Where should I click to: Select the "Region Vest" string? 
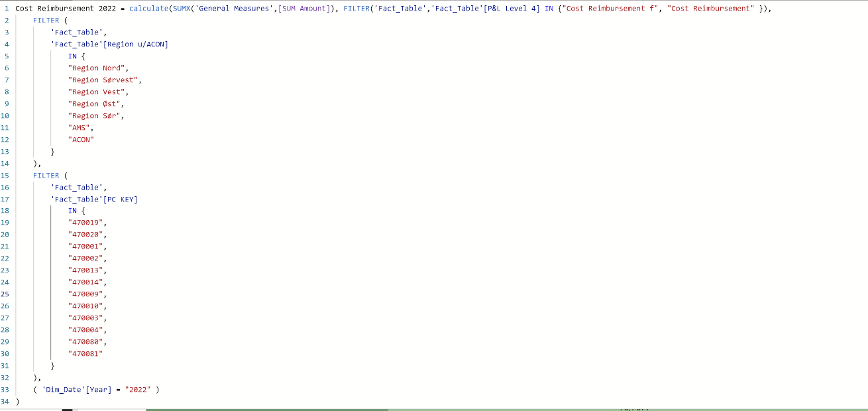98,91
